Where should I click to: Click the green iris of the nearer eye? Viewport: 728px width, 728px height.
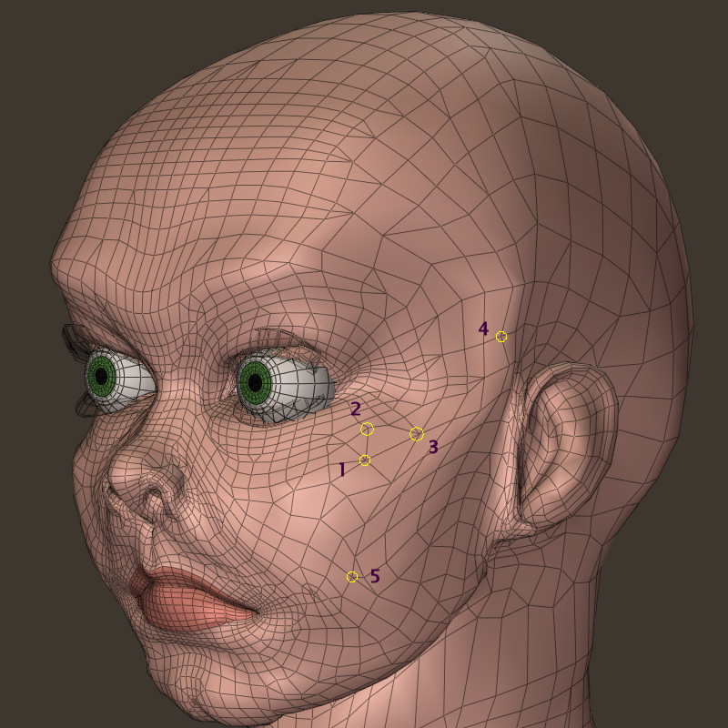[255, 382]
